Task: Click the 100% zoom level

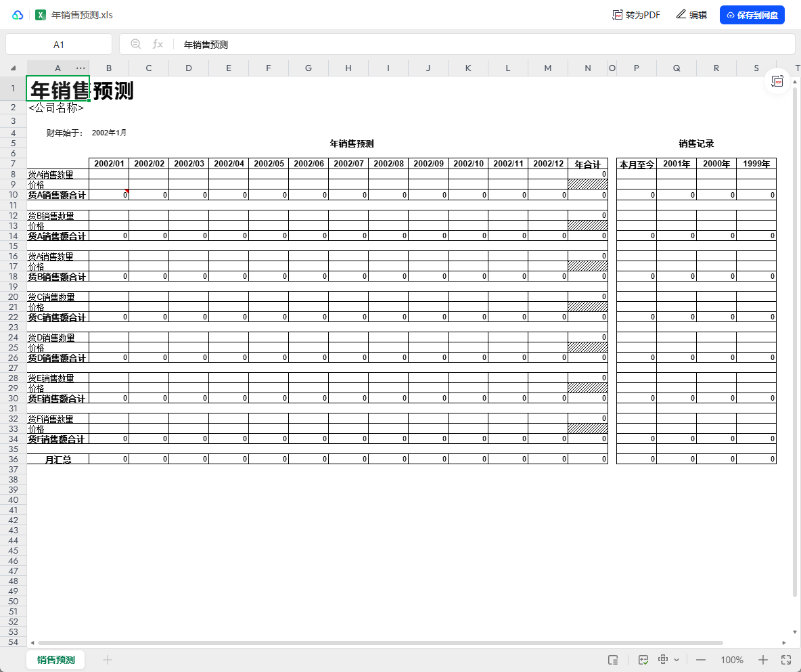Action: [732, 660]
